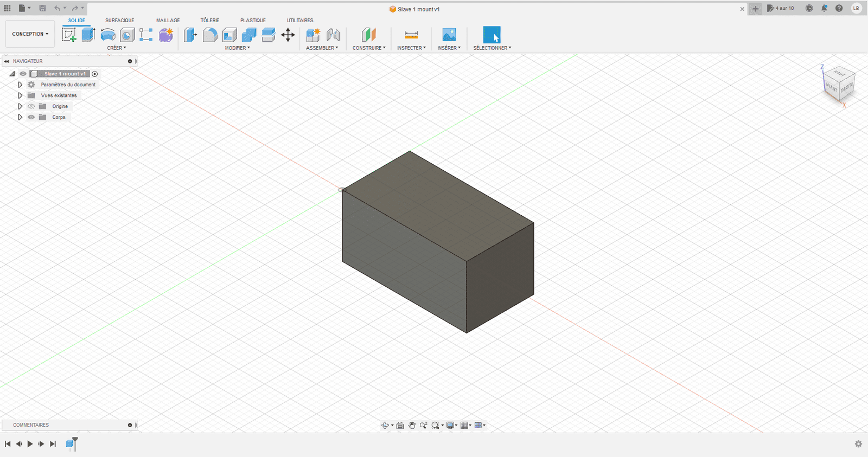Switch to the PLASTIQUE tab
This screenshot has width=868, height=457.
coord(253,21)
